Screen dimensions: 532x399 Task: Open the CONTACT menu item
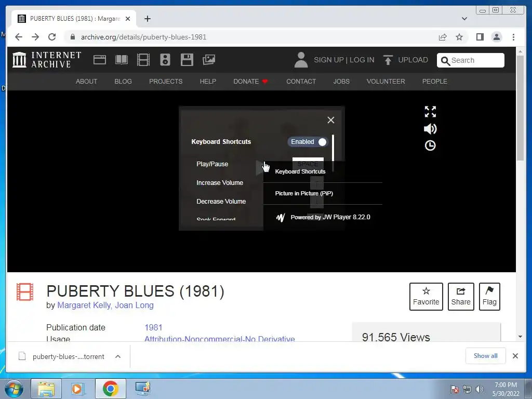tap(301, 82)
